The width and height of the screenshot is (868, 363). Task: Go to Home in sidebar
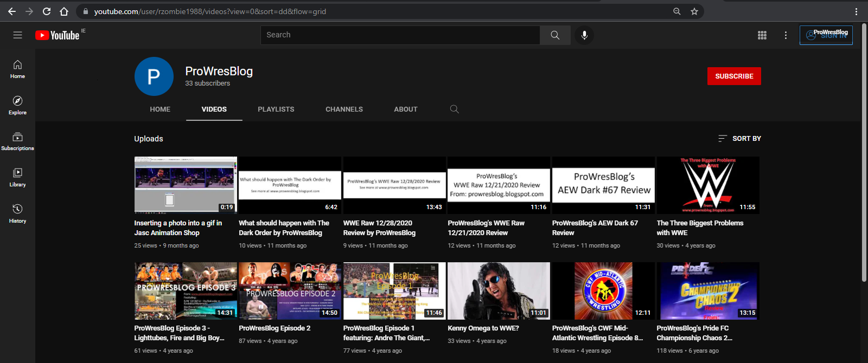click(x=17, y=69)
